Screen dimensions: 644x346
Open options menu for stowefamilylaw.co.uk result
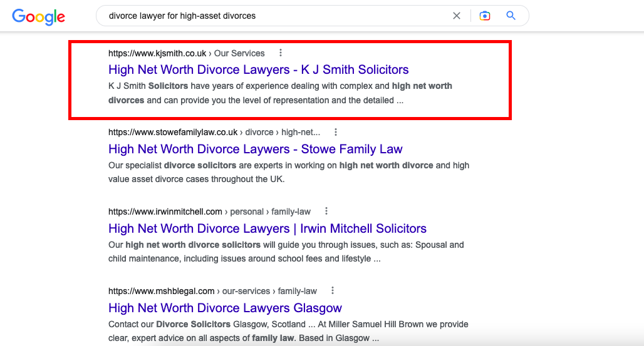point(336,132)
